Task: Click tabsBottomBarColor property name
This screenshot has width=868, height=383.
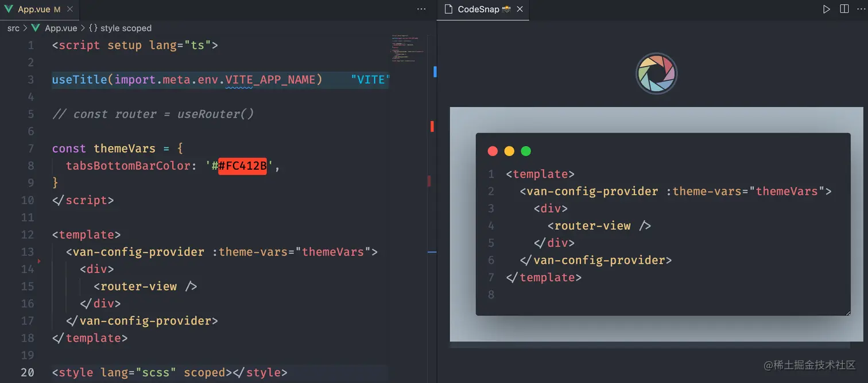Action: coord(128,166)
